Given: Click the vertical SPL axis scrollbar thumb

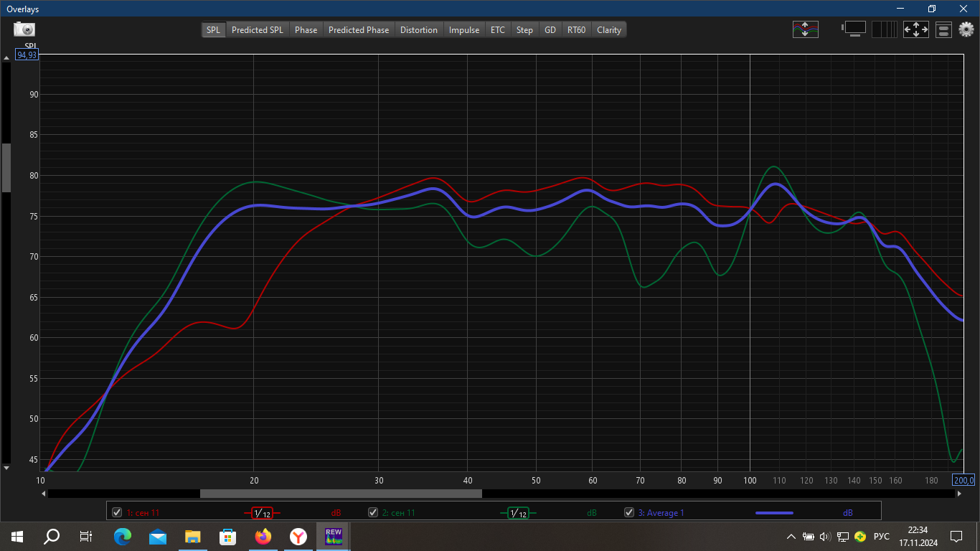Looking at the screenshot, I should 6,168.
